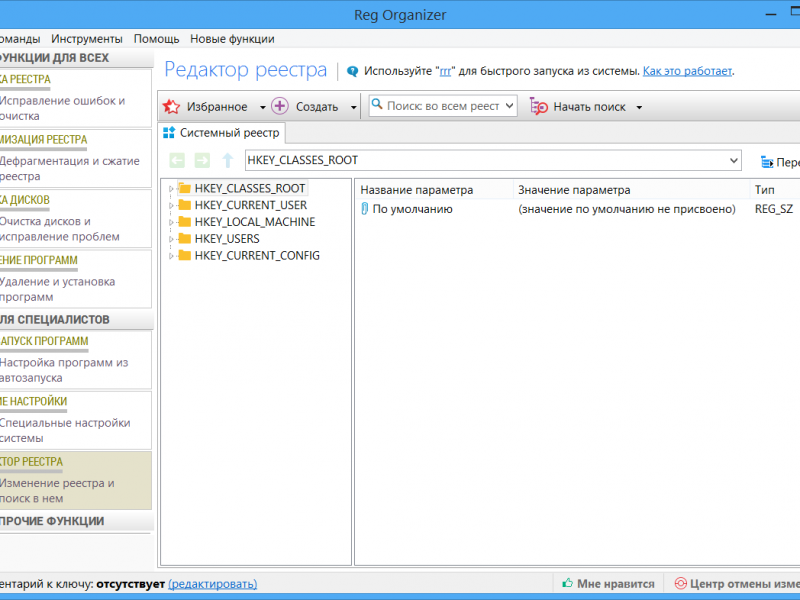800x600 pixels.
Task: Select the HKEY_USERS tree item
Action: [x=227, y=239]
